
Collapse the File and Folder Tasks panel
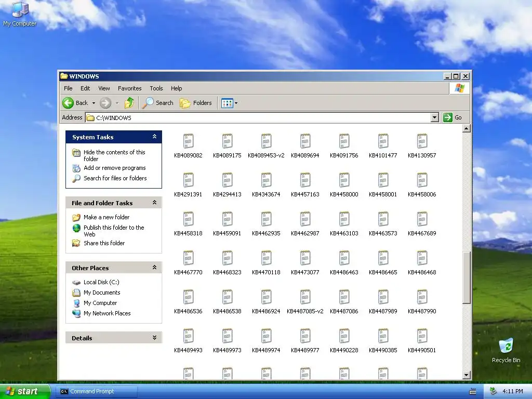click(x=154, y=203)
